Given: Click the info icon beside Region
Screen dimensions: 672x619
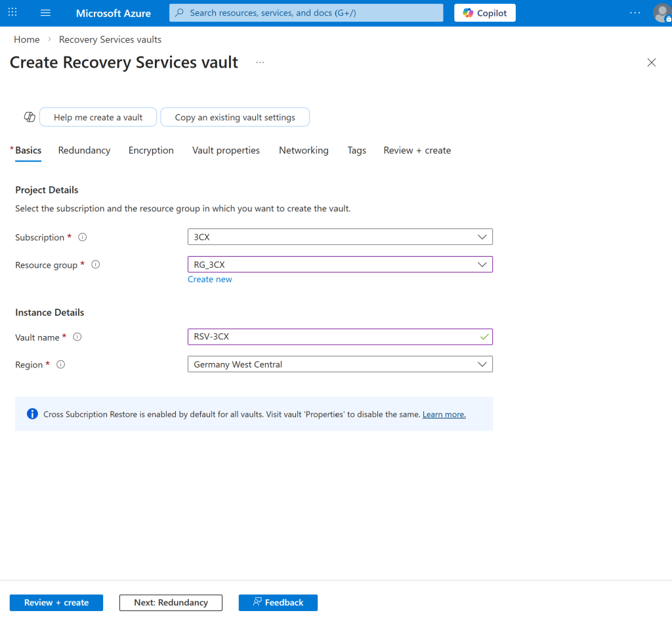Looking at the screenshot, I should point(61,365).
